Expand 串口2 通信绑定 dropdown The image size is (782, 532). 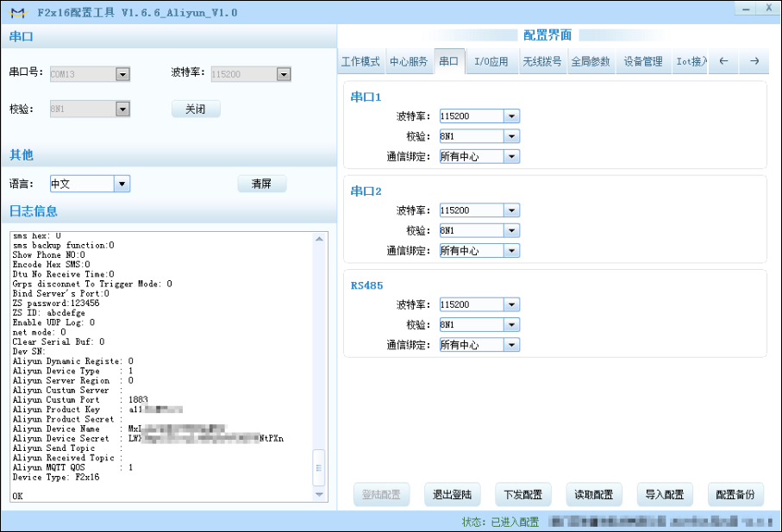pyautogui.click(x=511, y=251)
